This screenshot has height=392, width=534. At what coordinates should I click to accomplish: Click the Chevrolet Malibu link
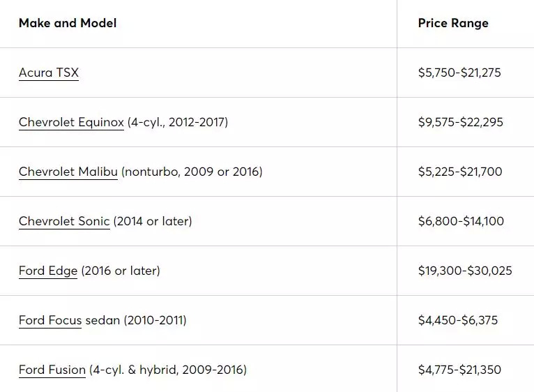(x=68, y=172)
